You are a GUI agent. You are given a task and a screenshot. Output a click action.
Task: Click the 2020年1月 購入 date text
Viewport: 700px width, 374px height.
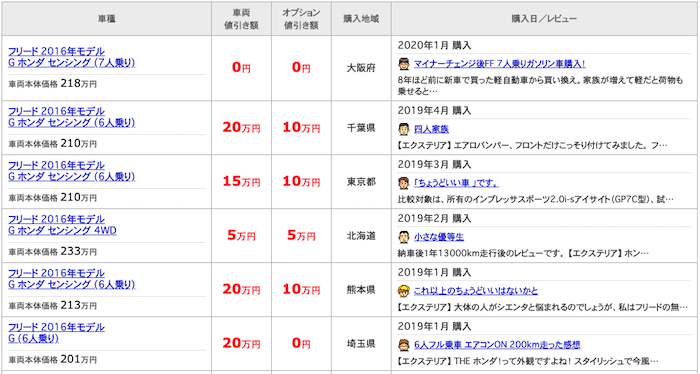click(434, 46)
